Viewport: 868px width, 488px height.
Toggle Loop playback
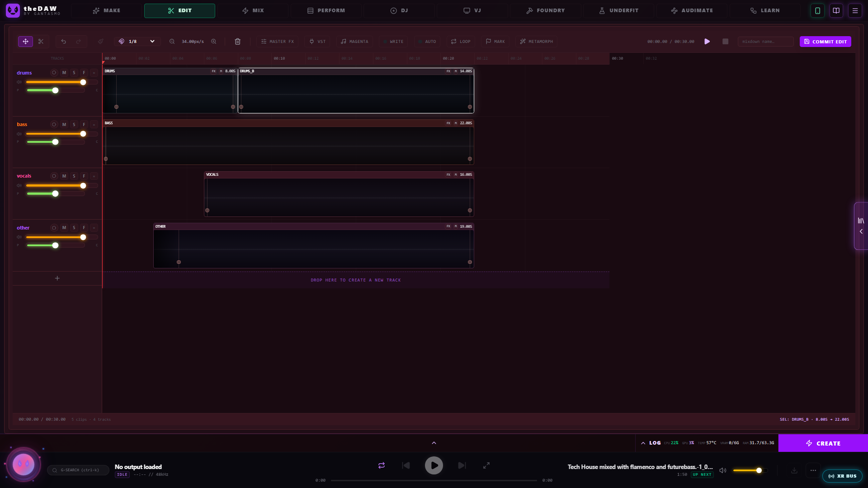click(x=461, y=42)
